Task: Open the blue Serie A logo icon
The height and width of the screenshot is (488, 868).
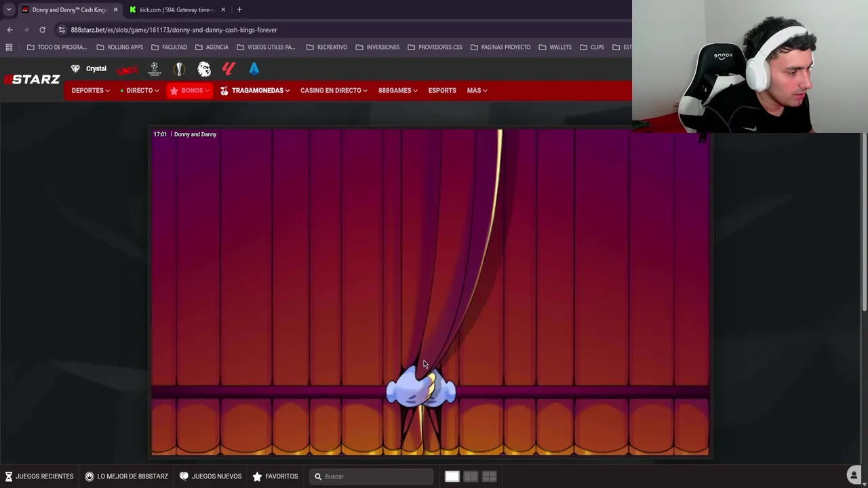Action: pos(254,68)
